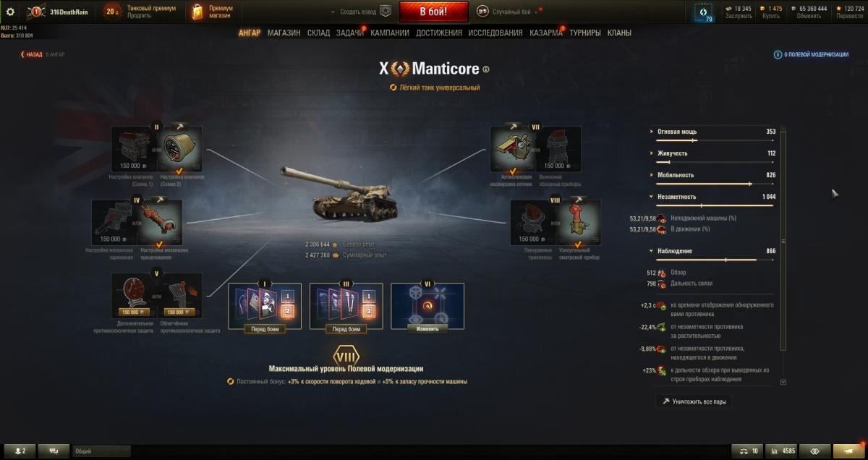Pick Дополнительная противоосколочная защита modification
Viewport: 868px width, 460px height.
click(x=135, y=297)
